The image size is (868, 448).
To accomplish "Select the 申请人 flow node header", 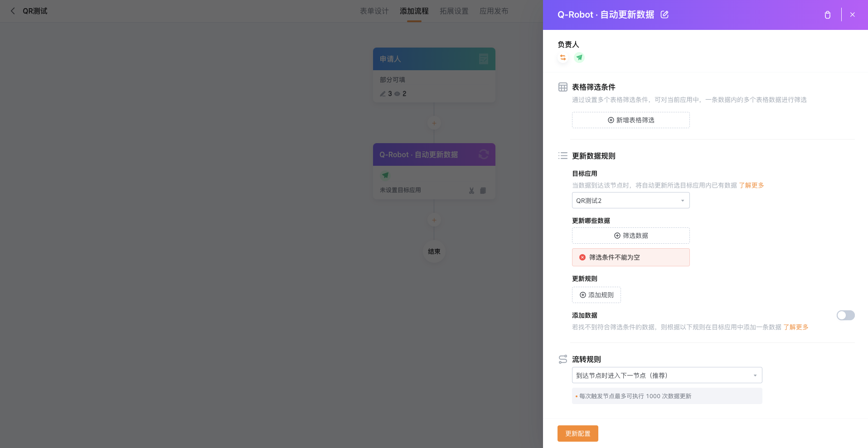I will point(434,59).
